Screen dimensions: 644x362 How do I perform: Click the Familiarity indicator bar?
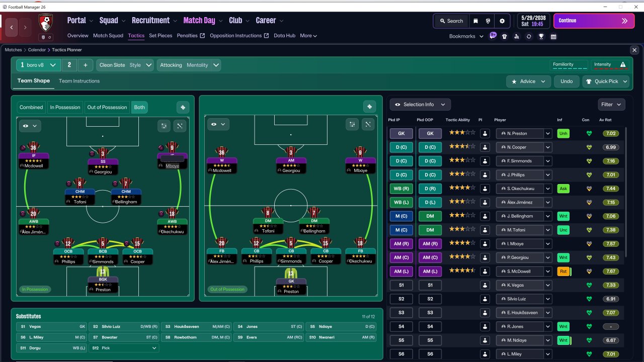click(569, 65)
